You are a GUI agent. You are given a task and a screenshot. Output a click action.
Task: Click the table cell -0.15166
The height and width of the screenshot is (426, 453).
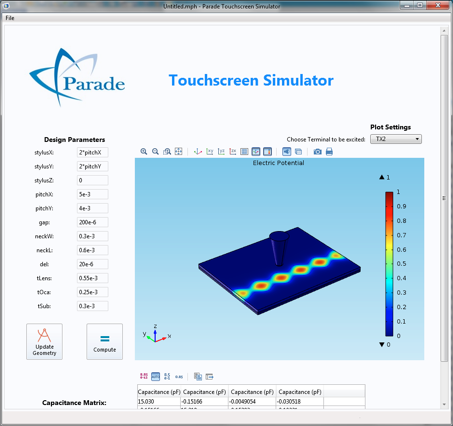204,402
